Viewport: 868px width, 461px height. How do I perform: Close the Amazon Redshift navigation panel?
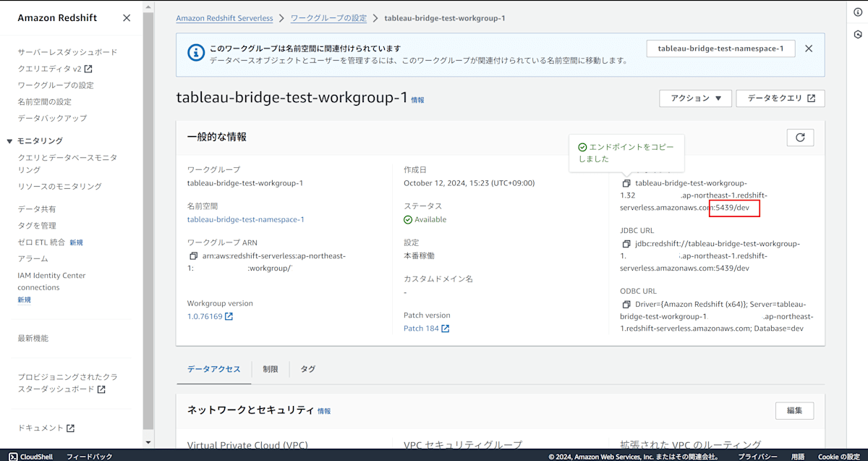[x=127, y=17]
